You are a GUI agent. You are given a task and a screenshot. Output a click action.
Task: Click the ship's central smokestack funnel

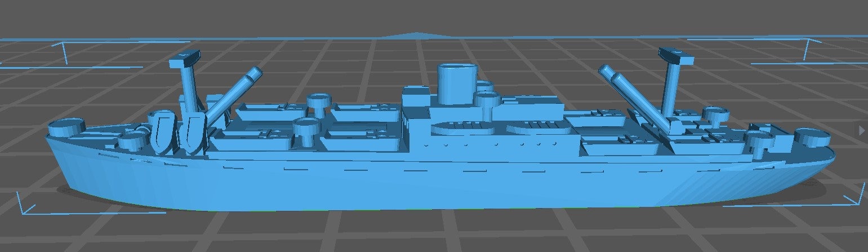pos(457,83)
